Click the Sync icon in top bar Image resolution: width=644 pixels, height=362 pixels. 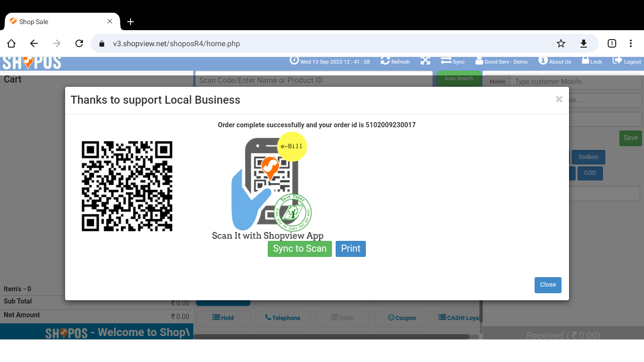tap(446, 60)
